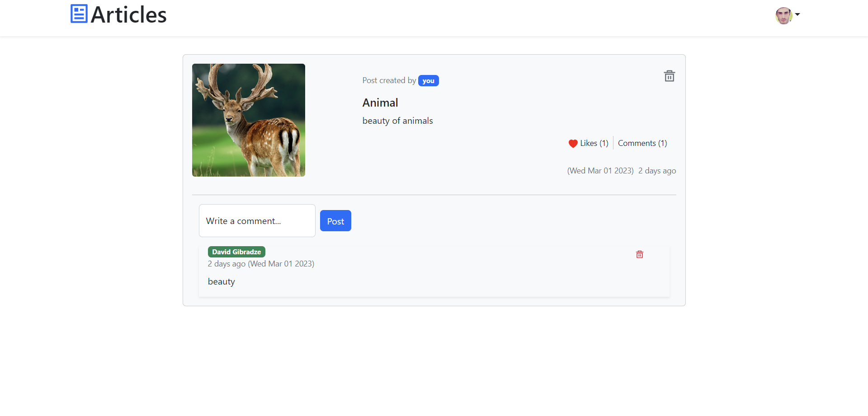Click inside the Write a comment field
Screen dimensions: 868x416
257,220
